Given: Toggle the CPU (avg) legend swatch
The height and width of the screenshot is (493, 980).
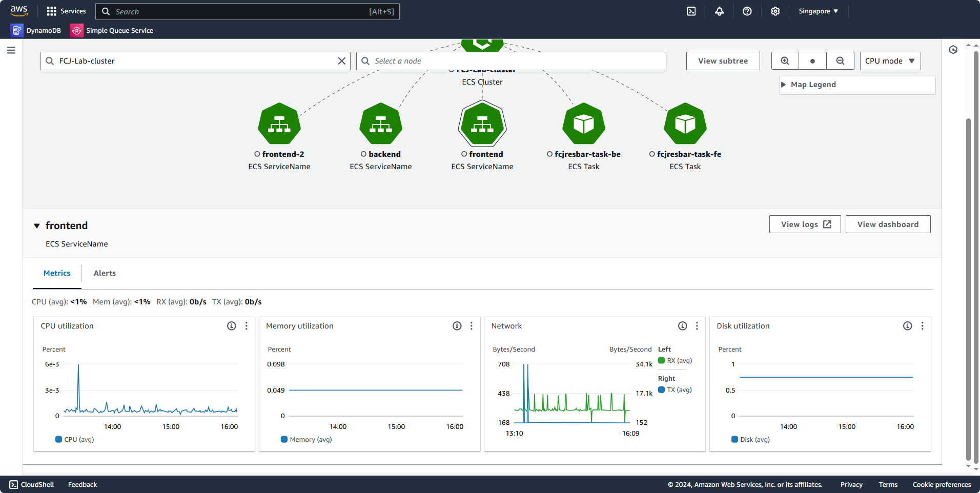Looking at the screenshot, I should click(59, 439).
